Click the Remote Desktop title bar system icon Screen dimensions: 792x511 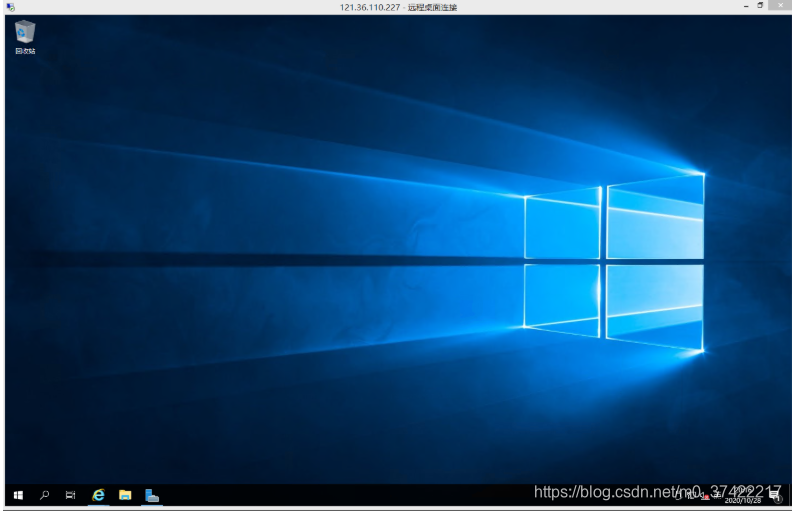click(11, 7)
